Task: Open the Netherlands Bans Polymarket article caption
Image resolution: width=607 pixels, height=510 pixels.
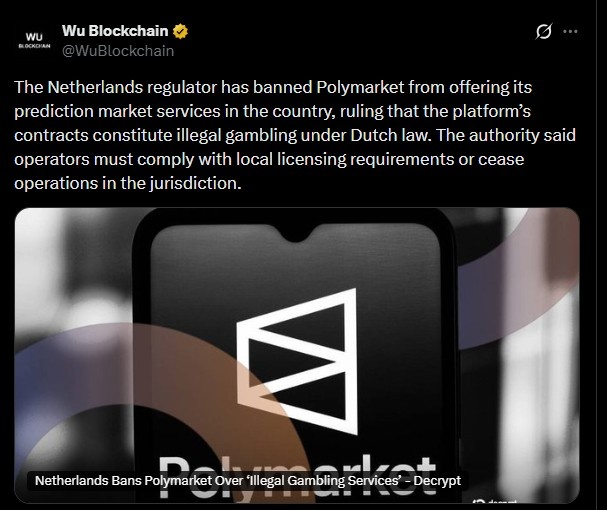Action: click(x=248, y=481)
